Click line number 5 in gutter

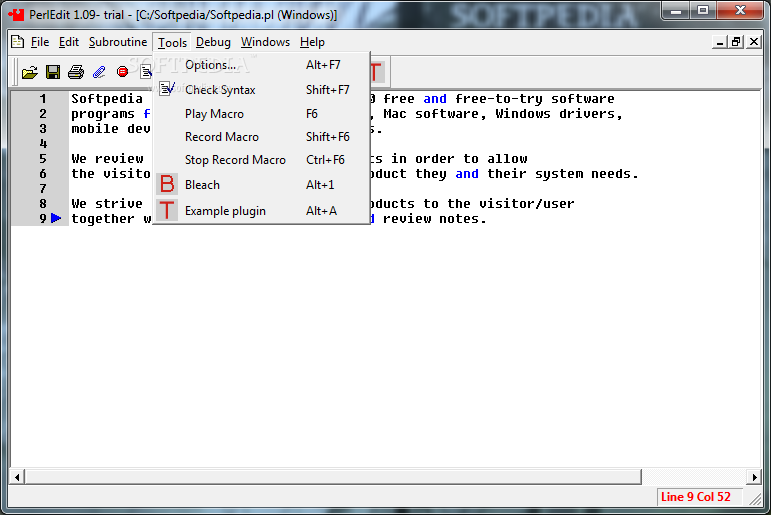point(43,159)
